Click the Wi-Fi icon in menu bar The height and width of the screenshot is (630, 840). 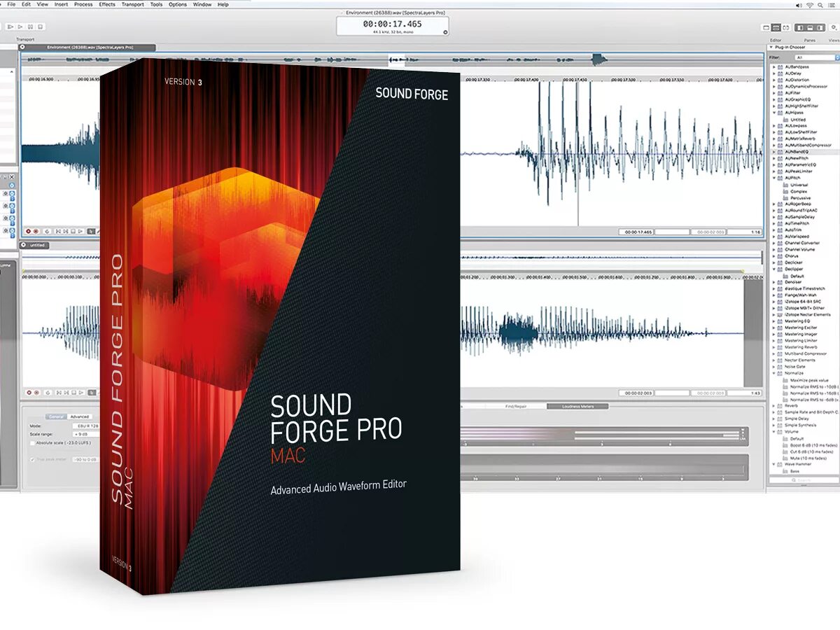click(x=810, y=4)
